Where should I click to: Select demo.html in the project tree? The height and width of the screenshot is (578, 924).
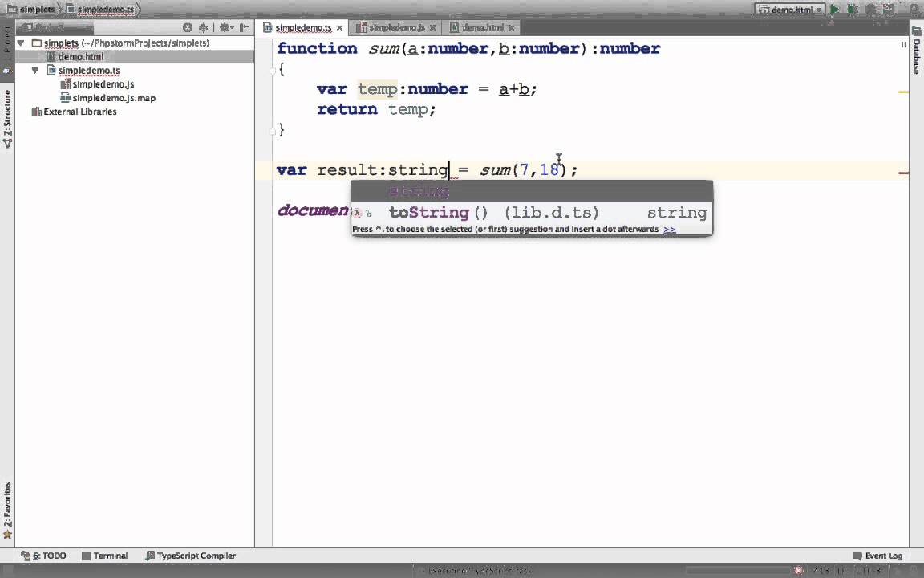click(81, 57)
